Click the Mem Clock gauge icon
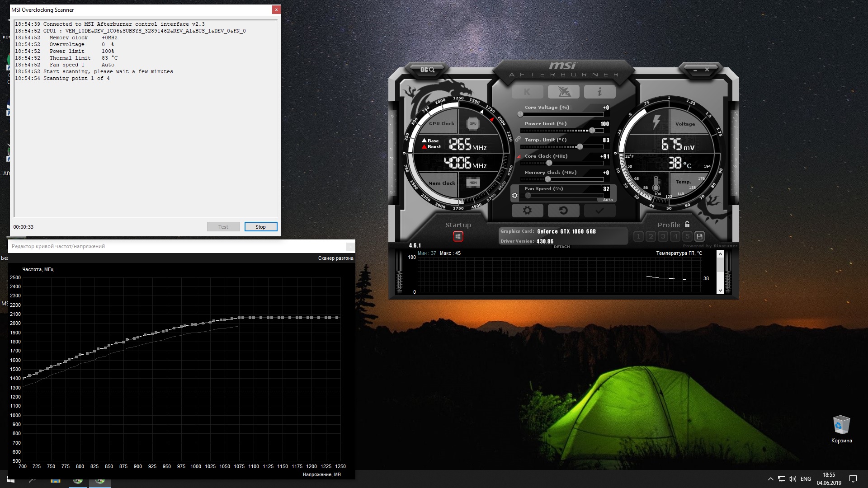The image size is (868, 488). [x=473, y=183]
